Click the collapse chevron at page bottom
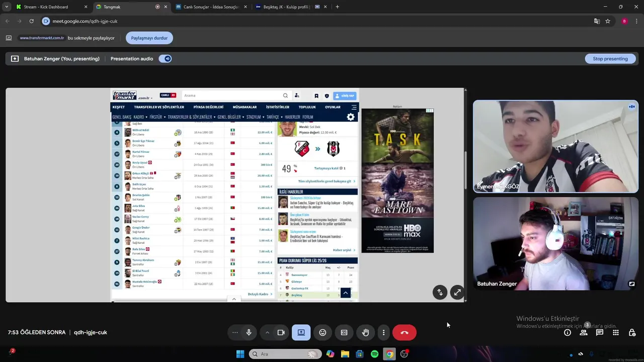Screen dimensions: 644x362 [x=233, y=299]
